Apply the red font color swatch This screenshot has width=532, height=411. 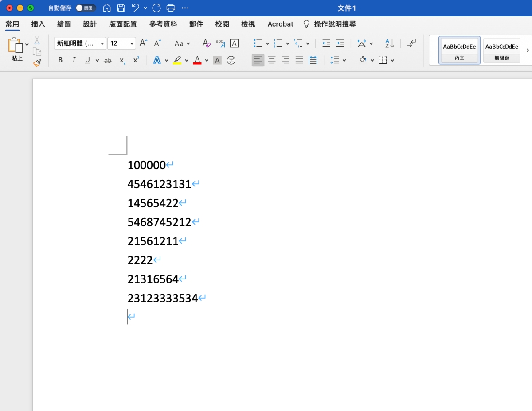click(x=197, y=60)
